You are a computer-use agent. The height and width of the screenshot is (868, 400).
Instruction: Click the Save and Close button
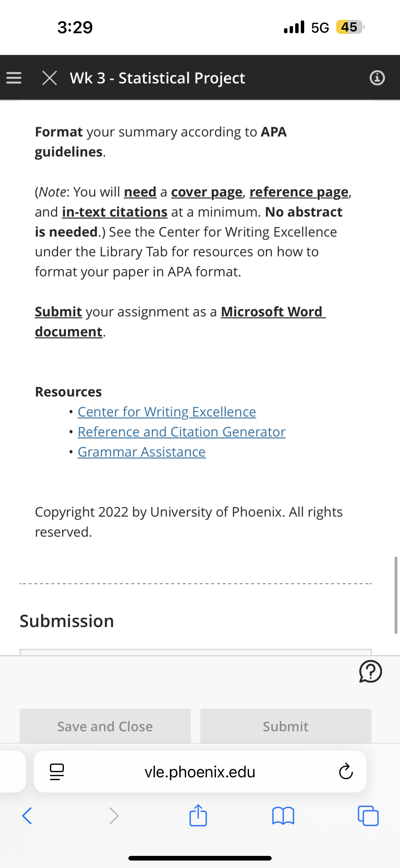pyautogui.click(x=105, y=726)
